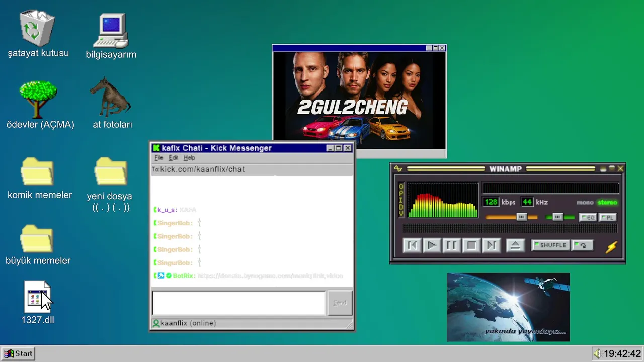Click the volume speaker icon in the system tray
This screenshot has height=362, width=644.
[597, 353]
